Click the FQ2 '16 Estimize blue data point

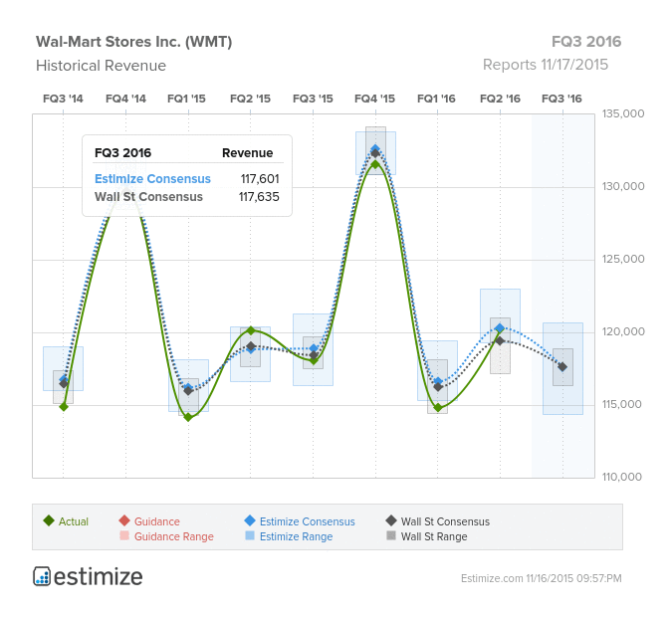pyautogui.click(x=500, y=328)
